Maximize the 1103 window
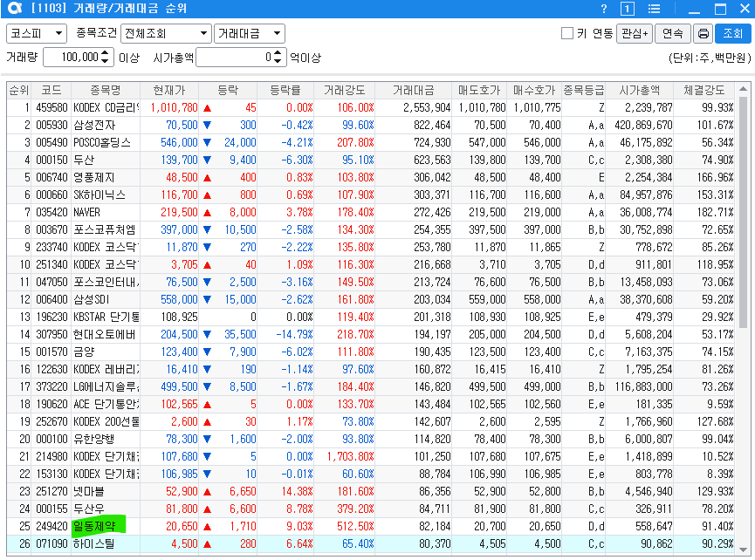 (x=720, y=9)
